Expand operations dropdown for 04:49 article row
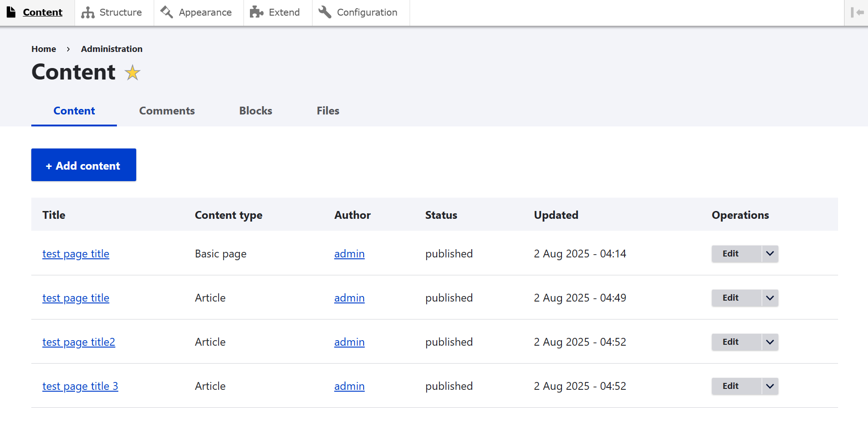This screenshot has width=868, height=422. [x=770, y=298]
